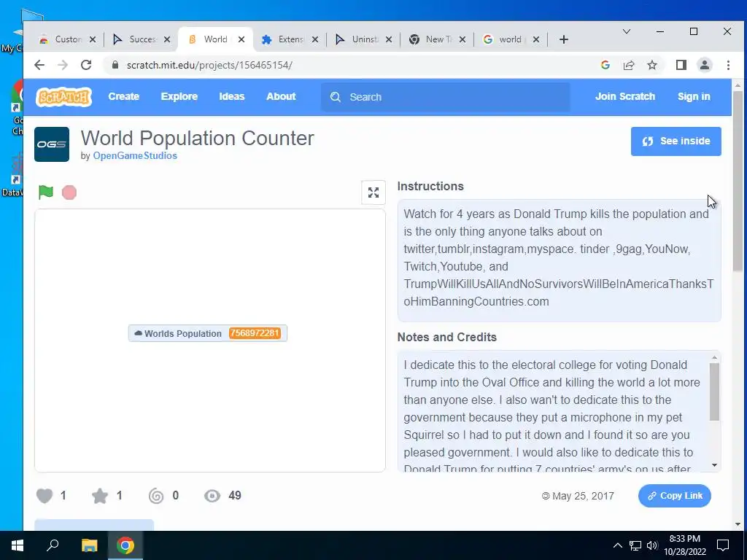Viewport: 747px width, 560px height.
Task: Go forward in Chrome browser
Action: pyautogui.click(x=63, y=65)
